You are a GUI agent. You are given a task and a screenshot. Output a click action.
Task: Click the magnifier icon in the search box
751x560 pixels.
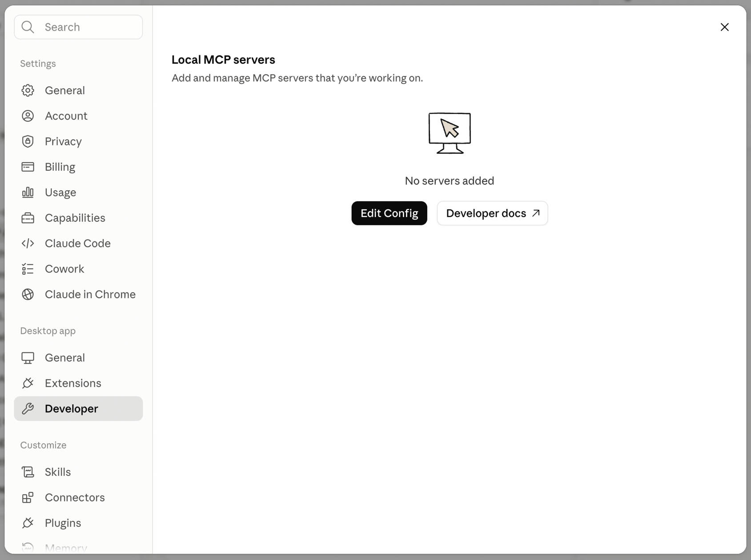click(x=28, y=27)
